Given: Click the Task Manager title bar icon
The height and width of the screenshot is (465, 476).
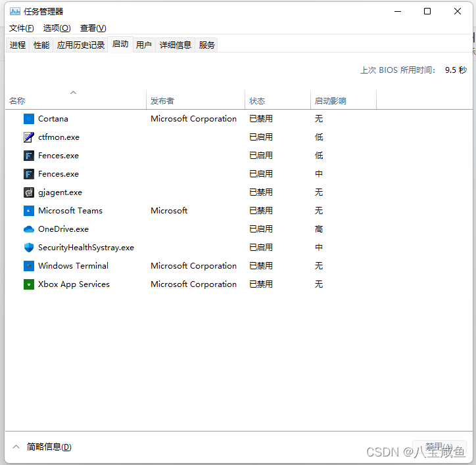Looking at the screenshot, I should click(14, 12).
